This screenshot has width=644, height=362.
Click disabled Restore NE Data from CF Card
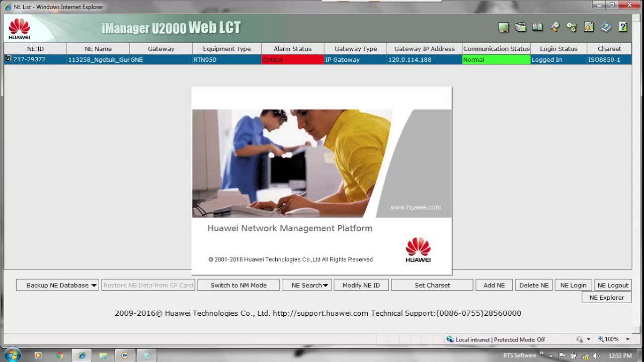[x=148, y=285]
